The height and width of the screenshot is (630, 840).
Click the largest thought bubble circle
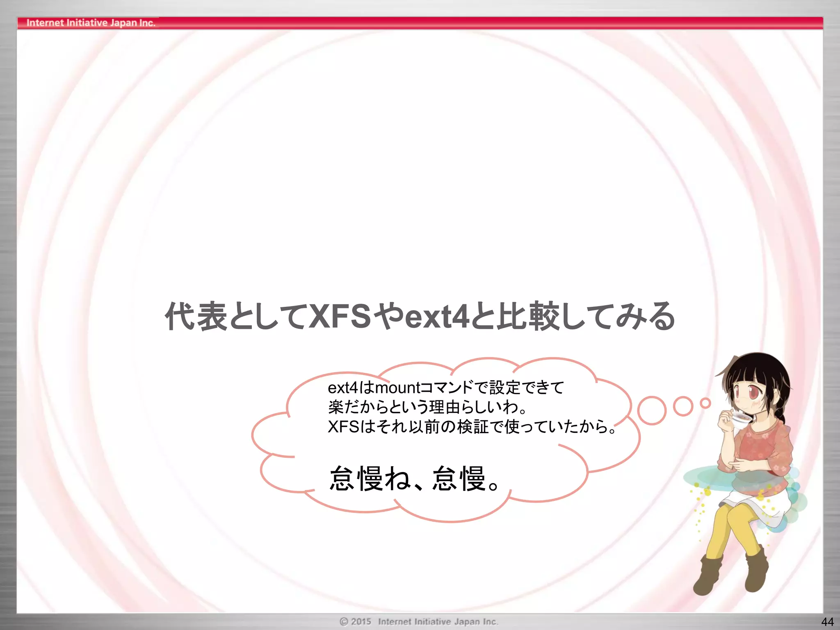(x=651, y=411)
